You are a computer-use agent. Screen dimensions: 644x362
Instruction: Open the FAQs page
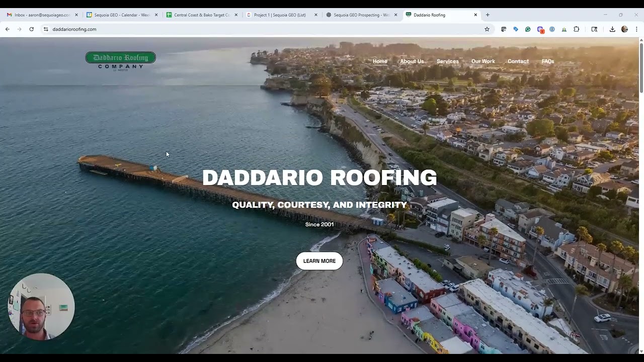click(548, 61)
